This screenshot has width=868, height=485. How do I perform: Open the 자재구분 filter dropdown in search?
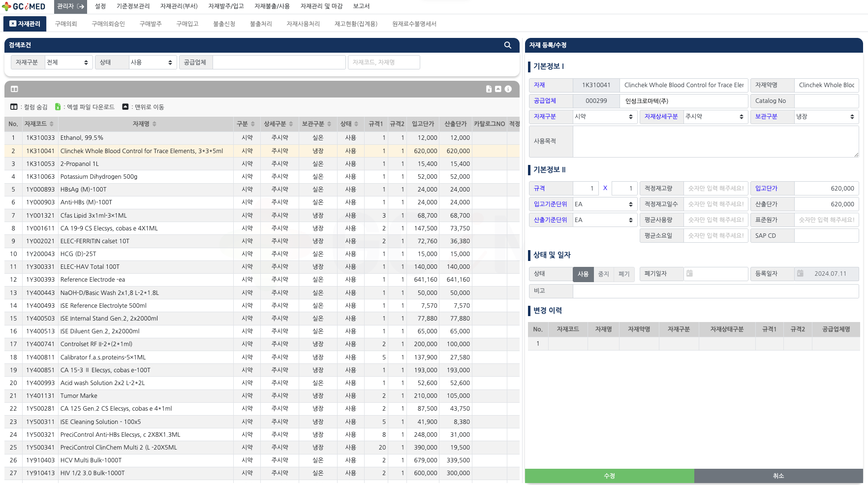(68, 63)
